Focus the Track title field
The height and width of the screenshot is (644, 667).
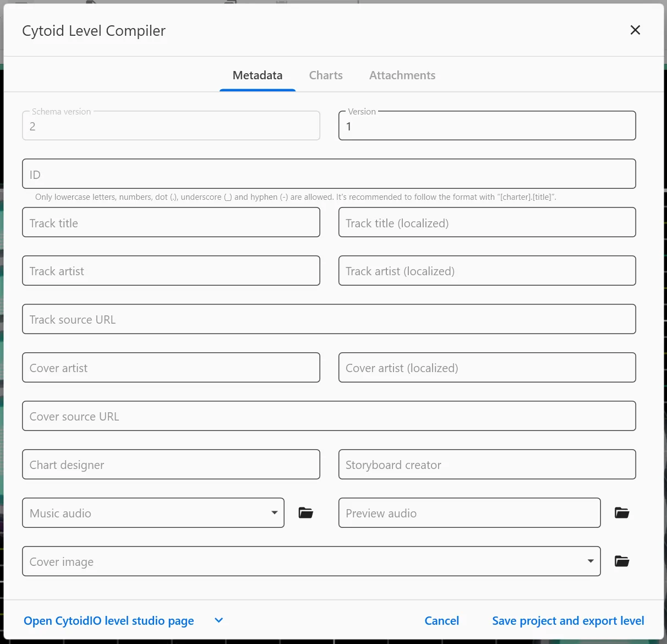click(x=171, y=222)
